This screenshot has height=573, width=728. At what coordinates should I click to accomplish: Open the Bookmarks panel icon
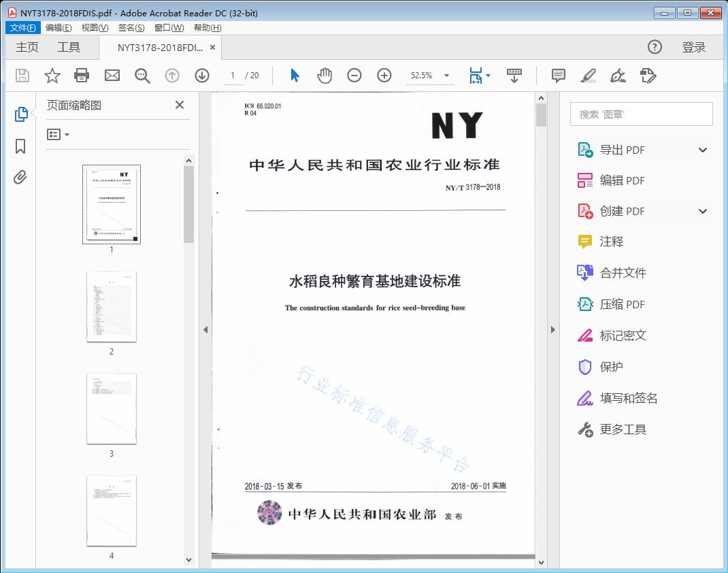(20, 146)
